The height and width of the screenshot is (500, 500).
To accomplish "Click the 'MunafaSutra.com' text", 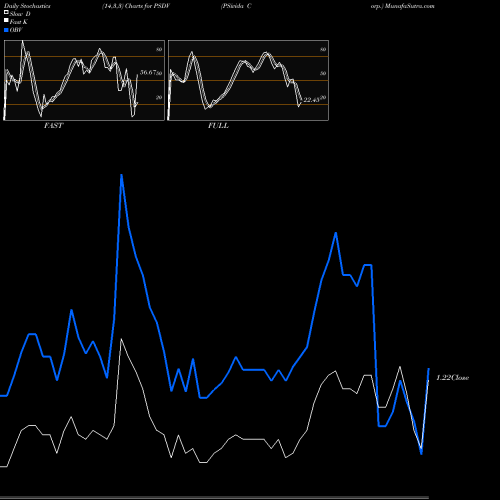I will (x=410, y=6).
